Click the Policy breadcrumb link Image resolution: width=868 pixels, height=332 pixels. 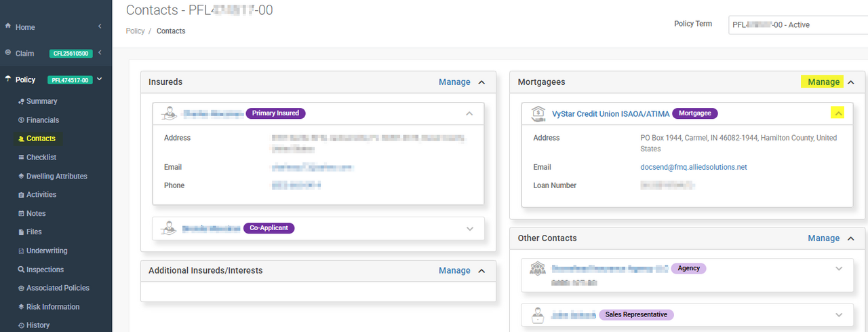coord(135,31)
